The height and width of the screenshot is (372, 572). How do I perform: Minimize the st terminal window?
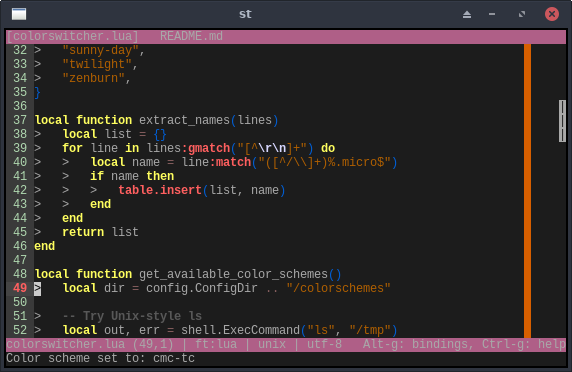[x=492, y=14]
